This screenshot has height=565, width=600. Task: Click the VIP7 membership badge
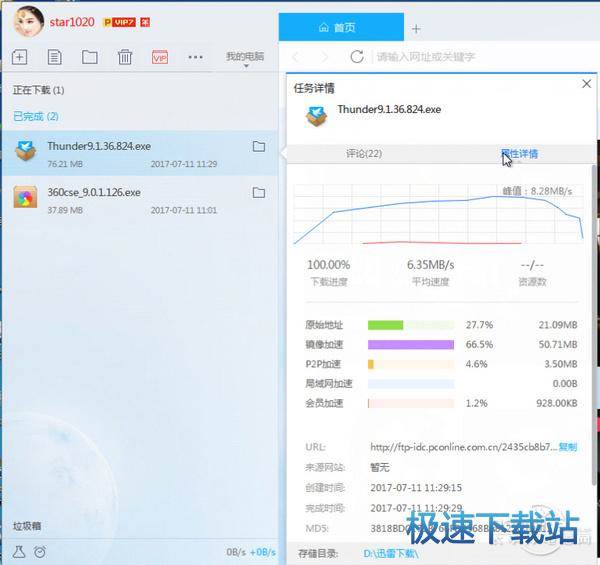(x=124, y=23)
